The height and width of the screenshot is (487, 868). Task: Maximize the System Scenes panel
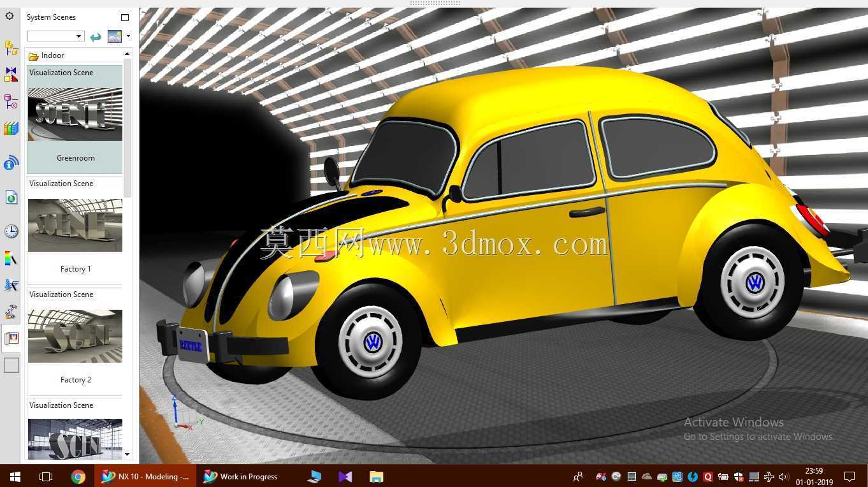tap(125, 17)
